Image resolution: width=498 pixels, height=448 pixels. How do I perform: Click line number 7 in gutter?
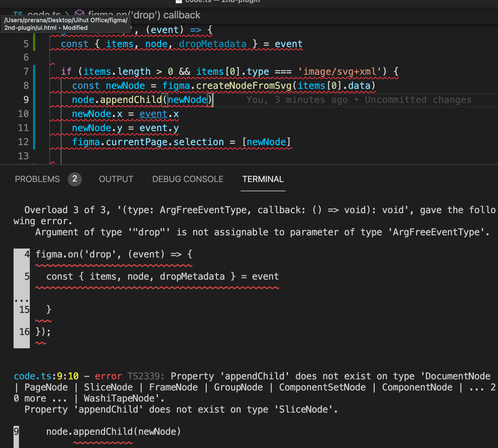(x=26, y=72)
